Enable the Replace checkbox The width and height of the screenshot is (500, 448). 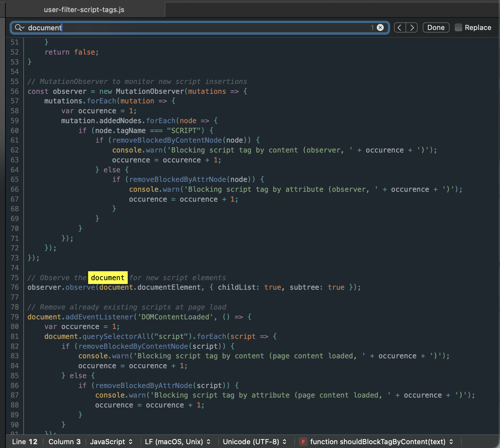tap(458, 28)
